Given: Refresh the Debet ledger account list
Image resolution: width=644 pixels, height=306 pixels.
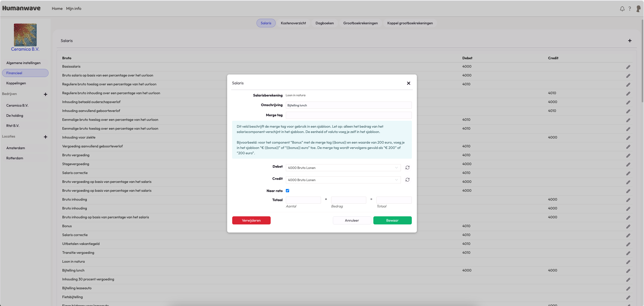Looking at the screenshot, I should pos(407,168).
